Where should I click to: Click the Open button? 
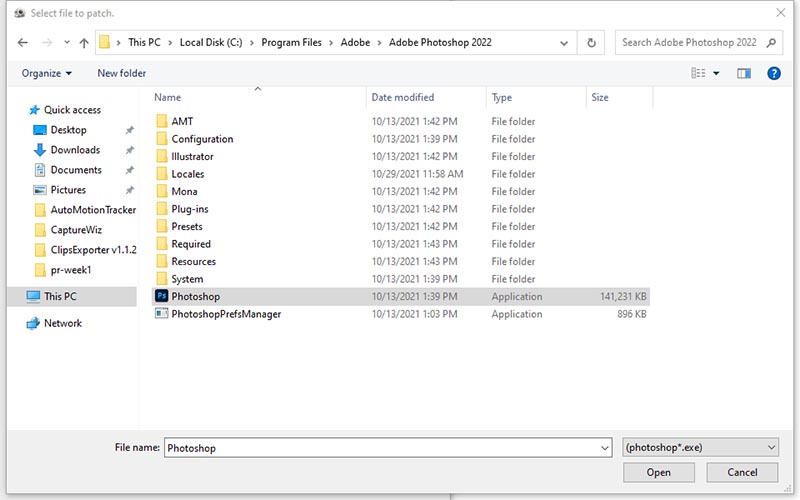[x=659, y=472]
